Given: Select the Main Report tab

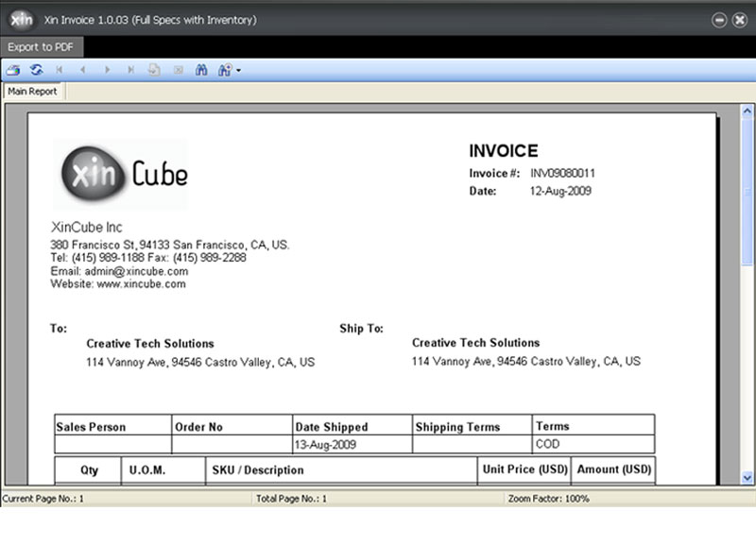Looking at the screenshot, I should [32, 92].
